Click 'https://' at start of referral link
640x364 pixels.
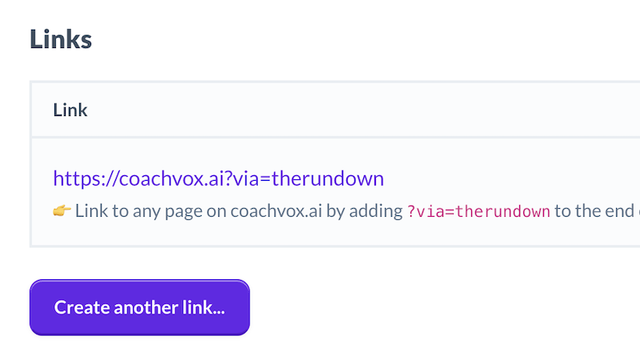point(86,178)
